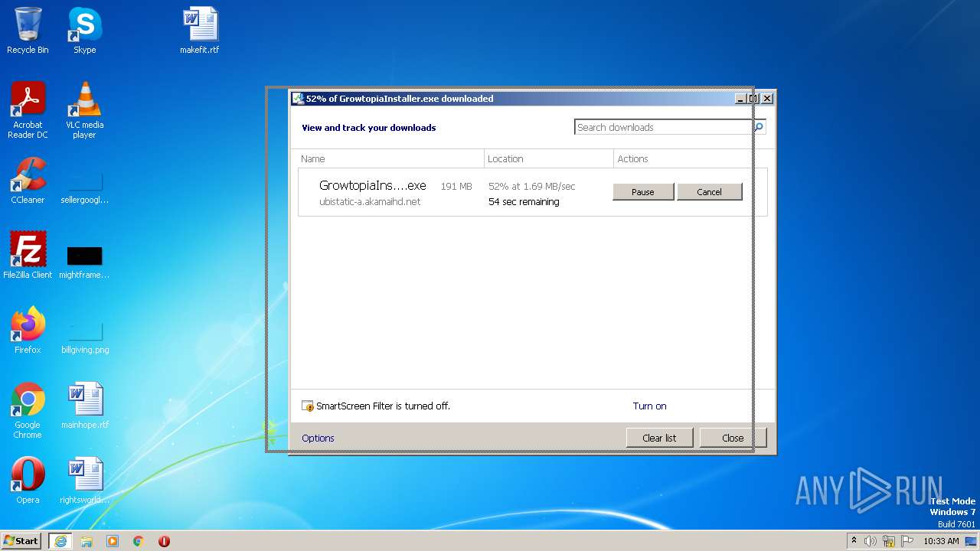980x551 pixels.
Task: Launch FileZilla Client shortcut
Action: 28,255
